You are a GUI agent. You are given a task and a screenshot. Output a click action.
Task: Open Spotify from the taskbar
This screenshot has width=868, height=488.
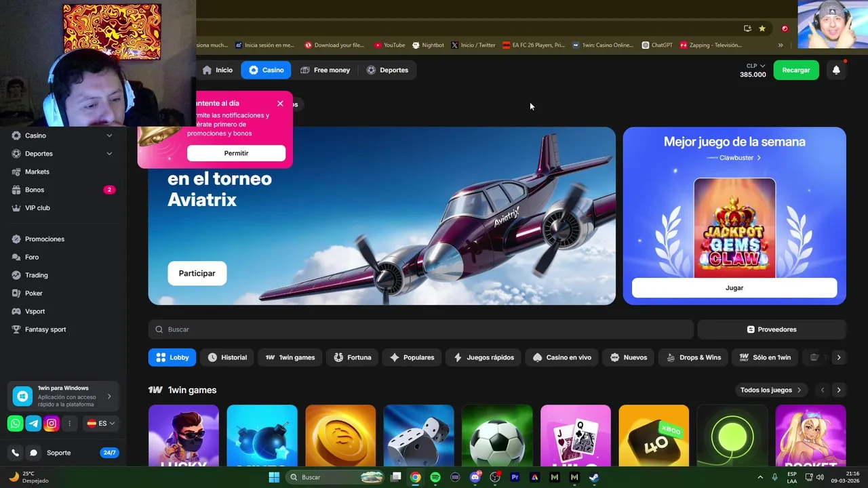[435, 477]
